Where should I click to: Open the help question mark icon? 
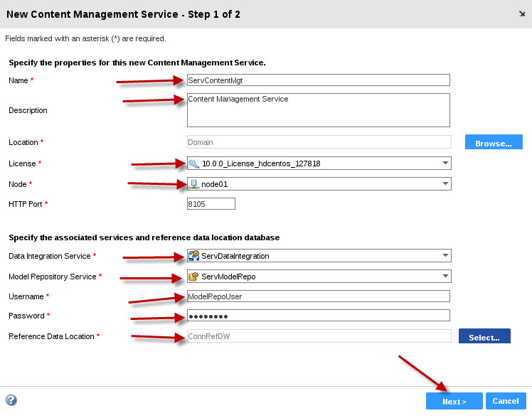tap(11, 400)
